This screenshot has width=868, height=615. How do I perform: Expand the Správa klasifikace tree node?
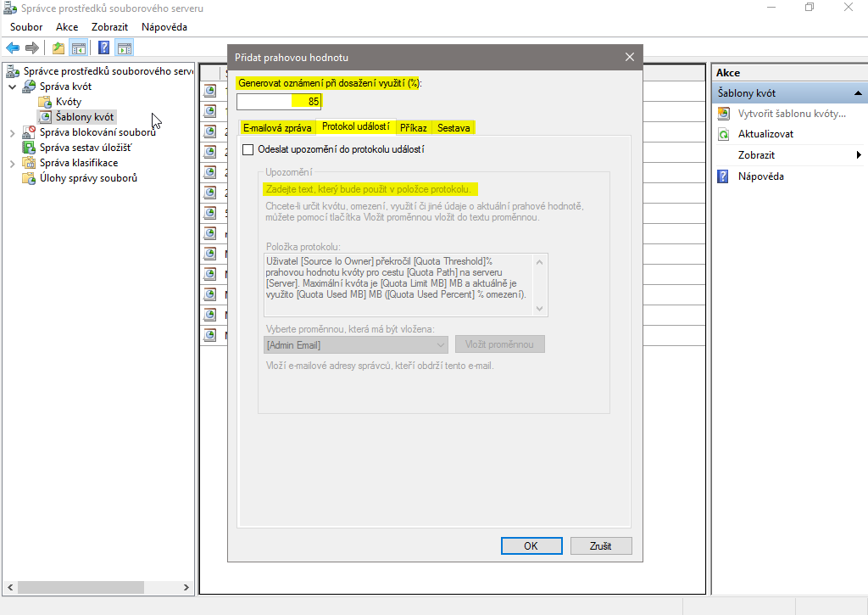point(12,163)
